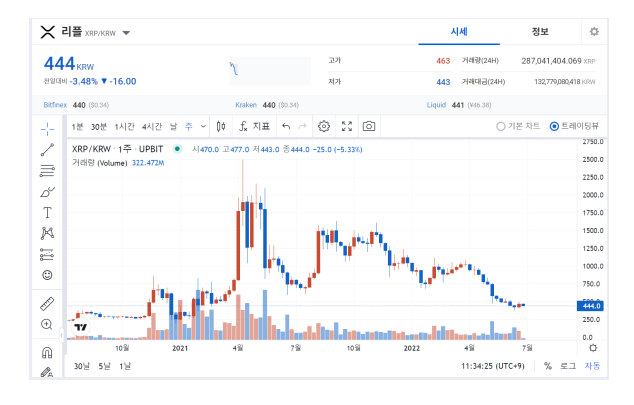This screenshot has height=405, width=634.
Task: Click the TradingView logo on the chart
Action: pyautogui.click(x=80, y=327)
